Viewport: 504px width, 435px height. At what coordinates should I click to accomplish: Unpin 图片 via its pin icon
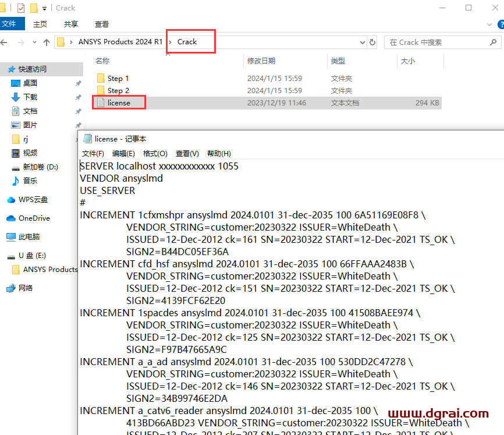pos(78,125)
